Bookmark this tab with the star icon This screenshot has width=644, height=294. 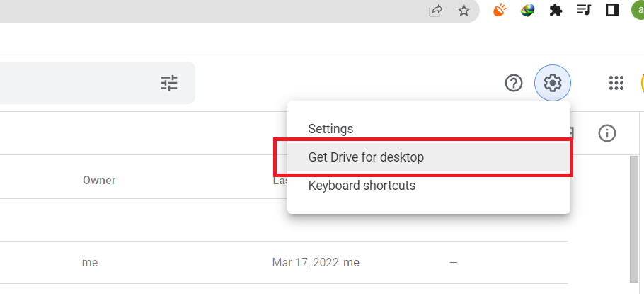pyautogui.click(x=464, y=11)
